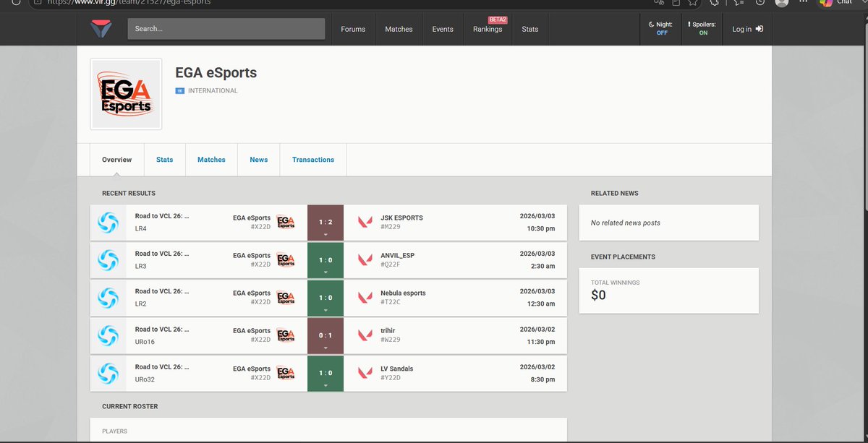Click EGA small logo in LR2 match row
The image size is (868, 443).
coord(286,297)
